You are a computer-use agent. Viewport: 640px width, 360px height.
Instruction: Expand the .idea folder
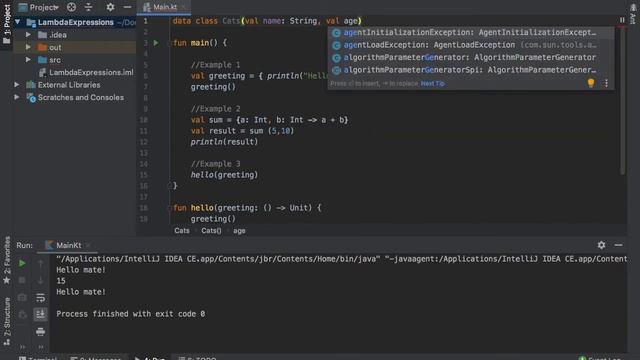(x=28, y=35)
